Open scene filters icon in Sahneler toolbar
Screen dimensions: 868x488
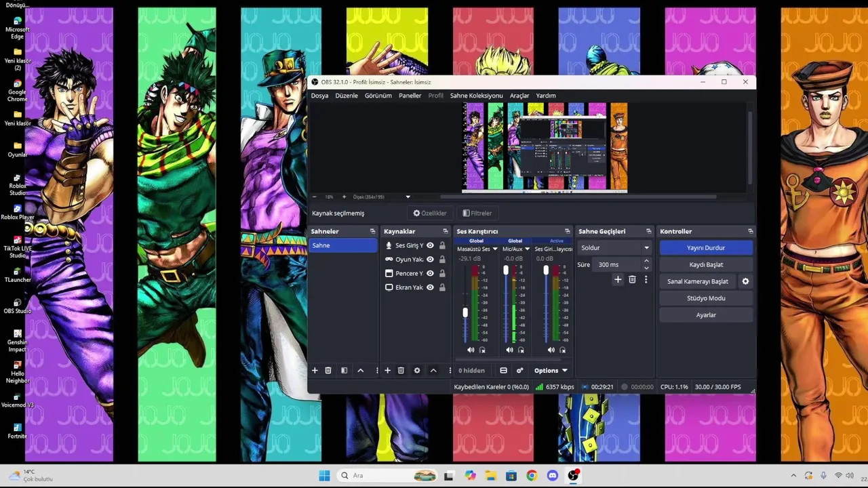point(344,371)
